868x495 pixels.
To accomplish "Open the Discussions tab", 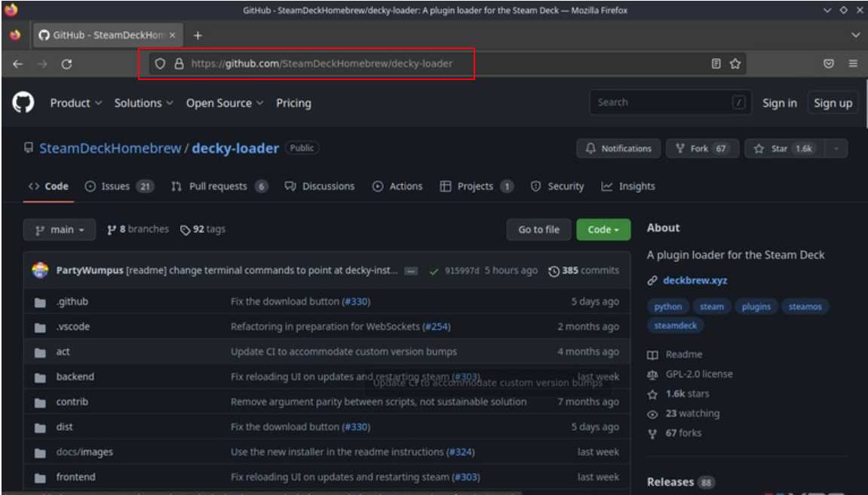I will click(x=320, y=186).
